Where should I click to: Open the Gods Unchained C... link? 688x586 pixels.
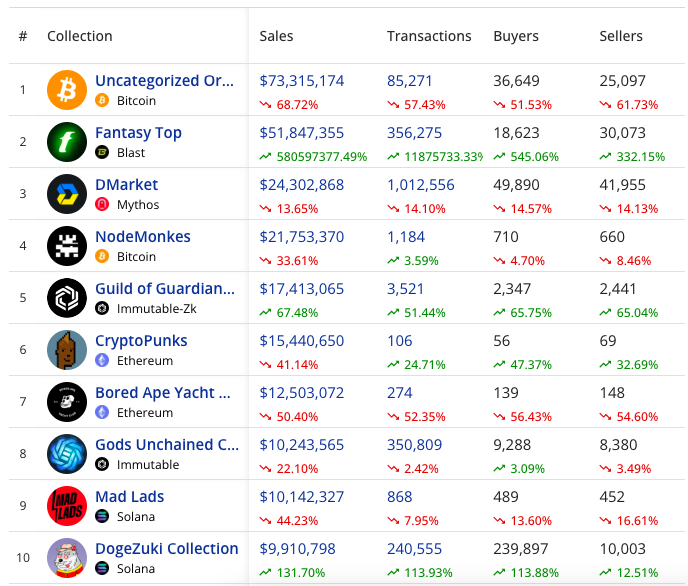[167, 445]
